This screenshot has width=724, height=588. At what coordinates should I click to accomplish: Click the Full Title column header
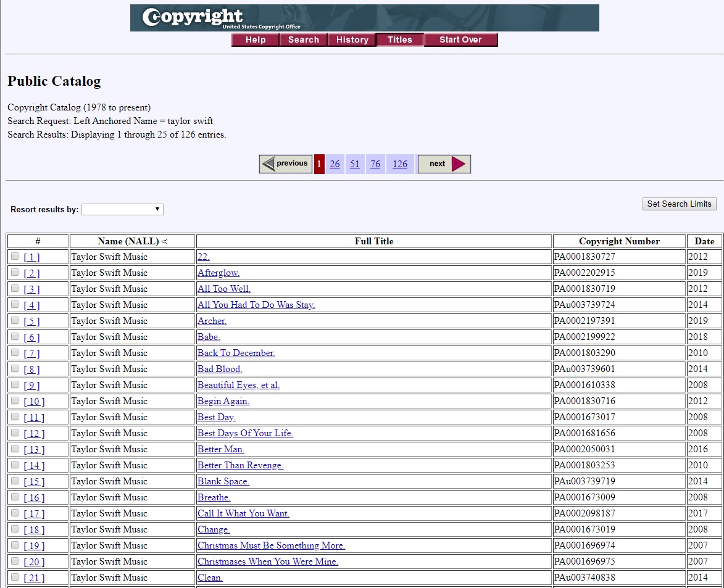[x=374, y=241]
